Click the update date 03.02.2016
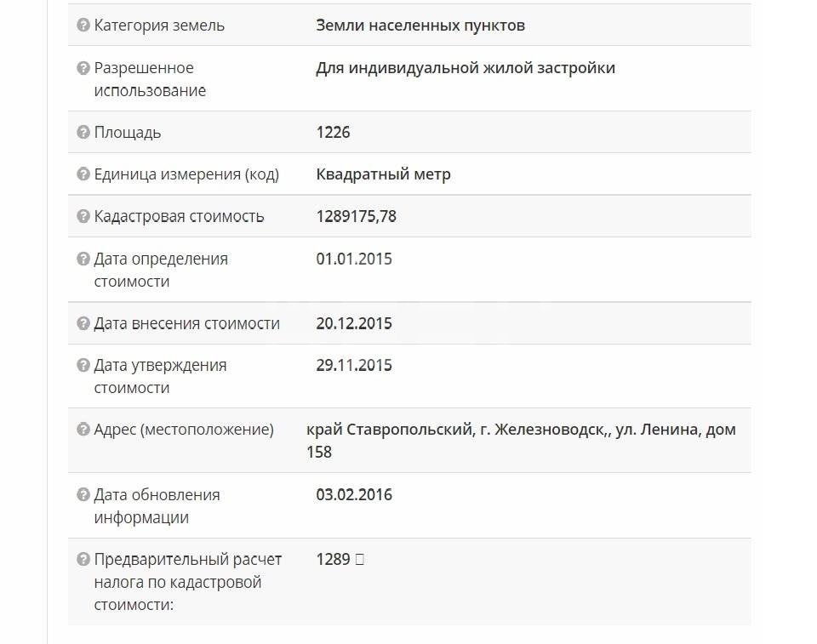Viewport: 817px width, 644px height. (354, 494)
